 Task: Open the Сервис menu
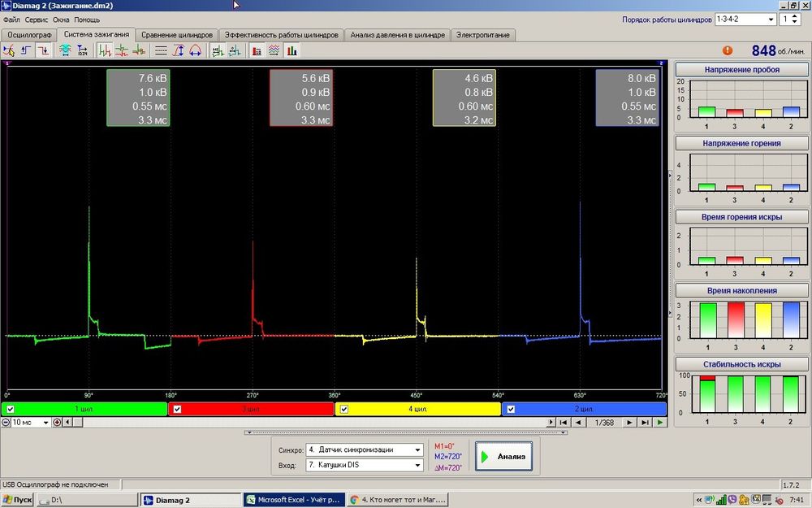pyautogui.click(x=36, y=19)
